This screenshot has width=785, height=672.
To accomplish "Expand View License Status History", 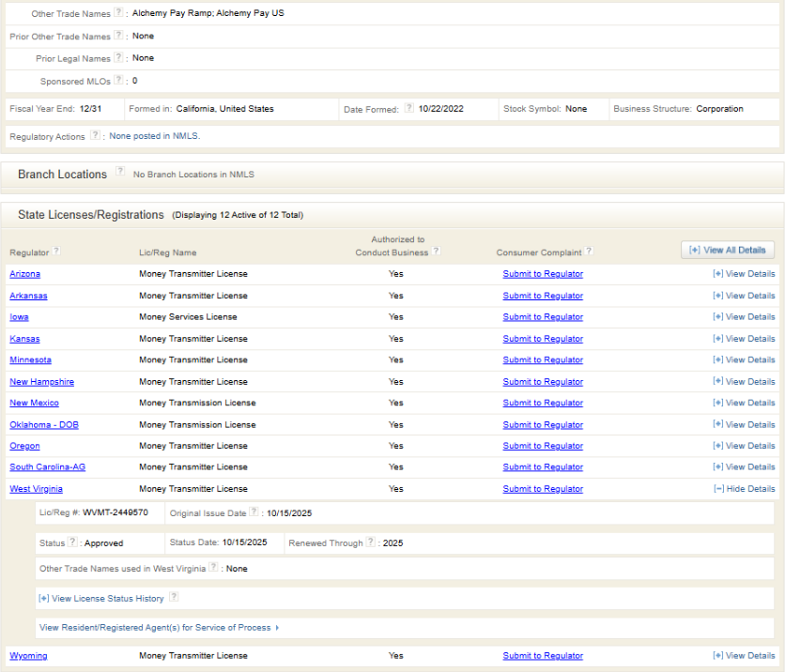I will click(100, 598).
